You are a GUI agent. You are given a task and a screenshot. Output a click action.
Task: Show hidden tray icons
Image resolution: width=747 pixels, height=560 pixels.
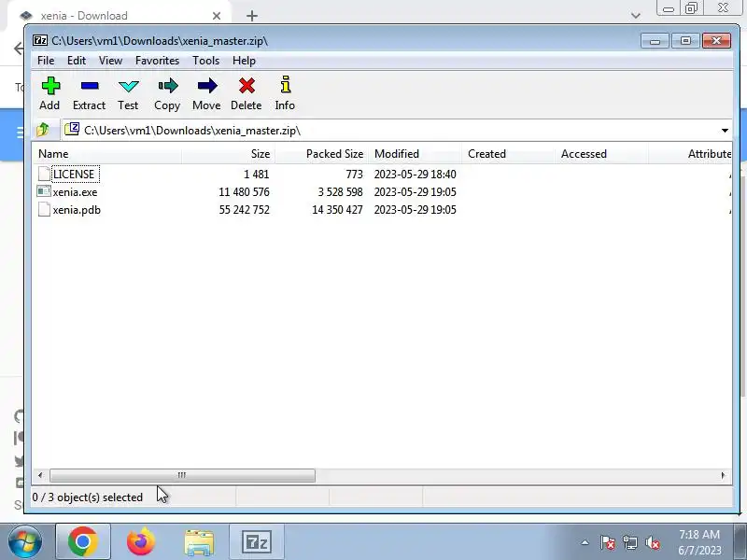tap(585, 542)
